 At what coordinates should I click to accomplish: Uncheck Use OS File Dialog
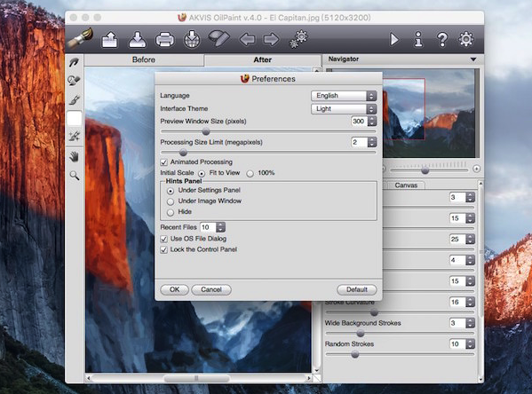[164, 239]
